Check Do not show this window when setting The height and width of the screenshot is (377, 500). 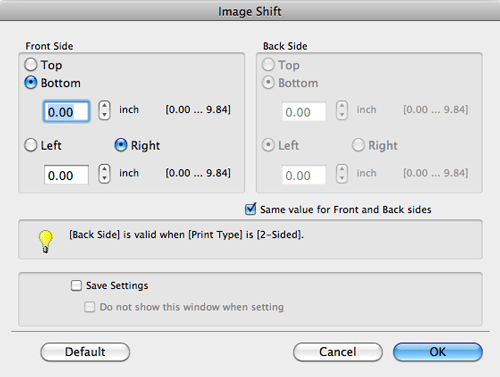90,307
